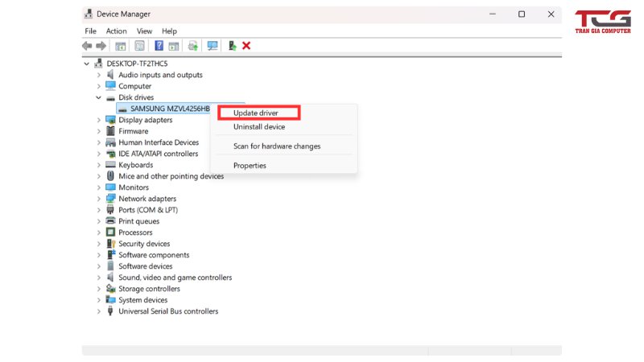Viewport: 644px width, 362px height.
Task: Collapse the DESKTOP-TF2THC5 root node
Action: (x=87, y=64)
